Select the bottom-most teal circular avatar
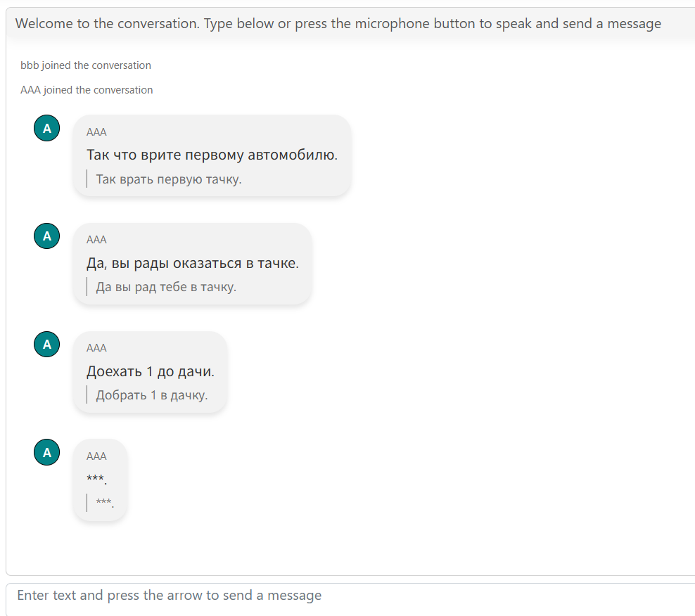Viewport: 695px width, 616px height. 46,452
